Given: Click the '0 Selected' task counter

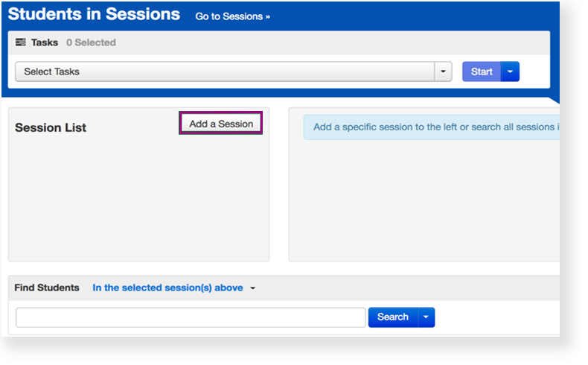Looking at the screenshot, I should click(x=91, y=42).
